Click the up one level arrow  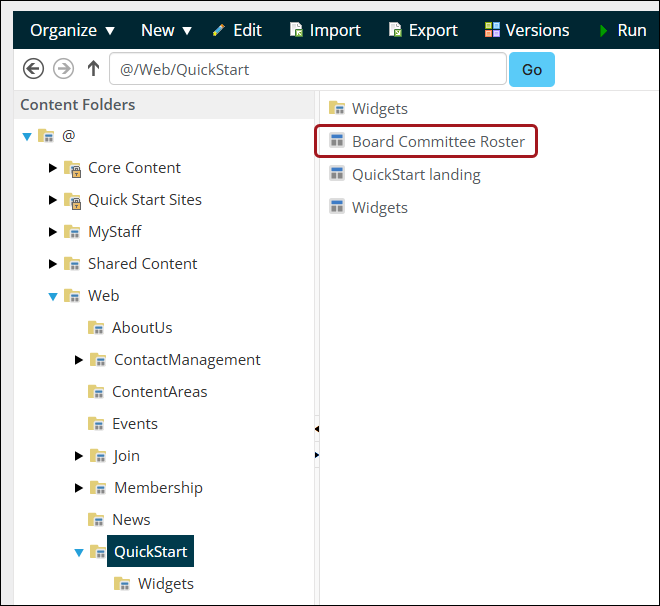(93, 69)
